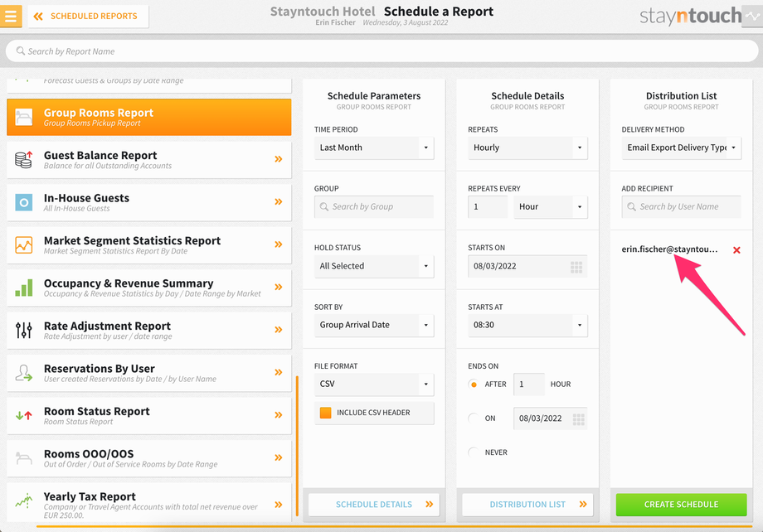Click the Distribution List button
The height and width of the screenshot is (532, 763).
[x=527, y=505]
